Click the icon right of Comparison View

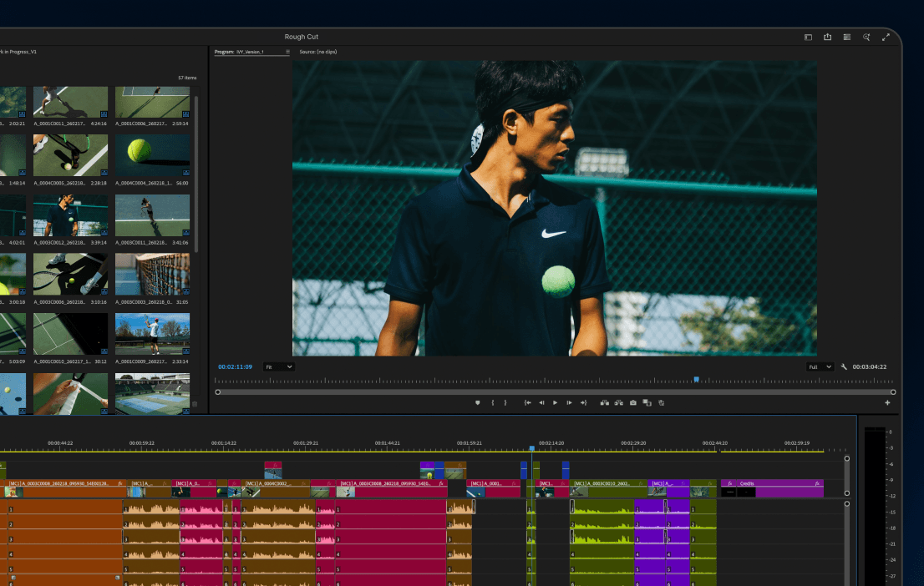click(661, 403)
